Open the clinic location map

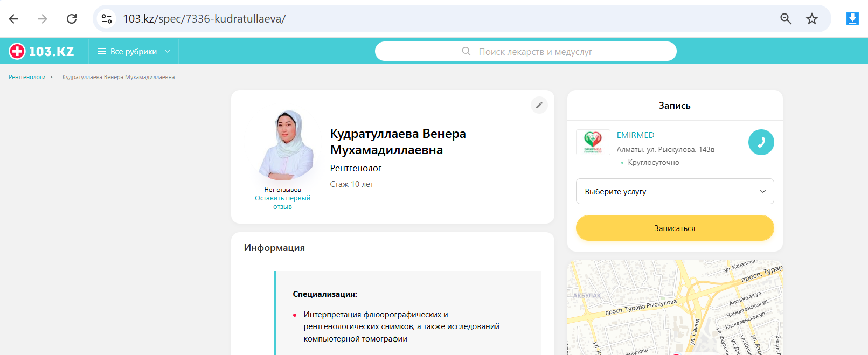tap(675, 308)
